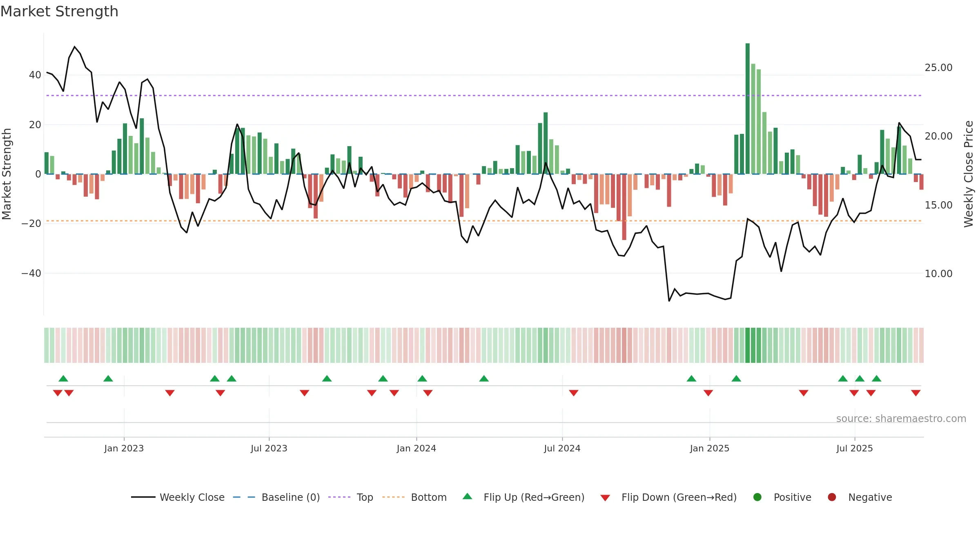Click the −20 tick on left axis
This screenshot has height=551, width=980.
pyautogui.click(x=31, y=223)
